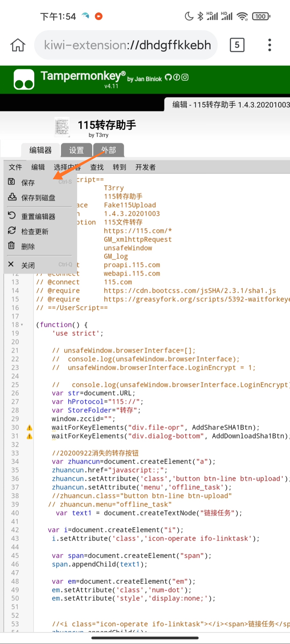The height and width of the screenshot is (644, 290).
Task: Choose 保存 from the file menu
Action: point(40,182)
